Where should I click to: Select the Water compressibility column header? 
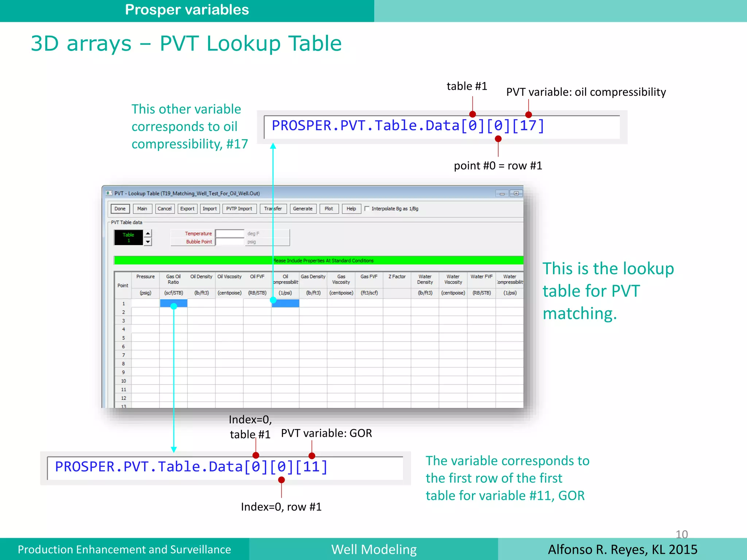coord(510,280)
